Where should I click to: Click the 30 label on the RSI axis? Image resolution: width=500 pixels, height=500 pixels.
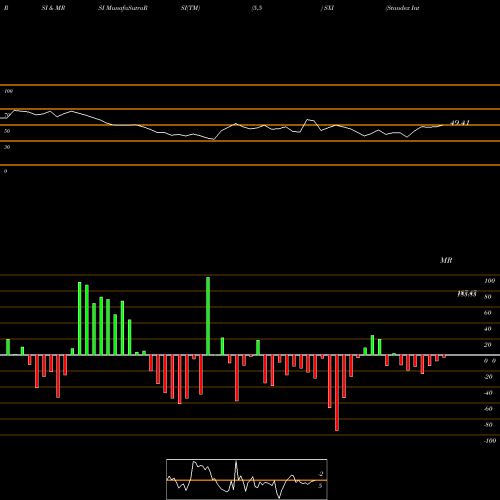tap(7, 147)
